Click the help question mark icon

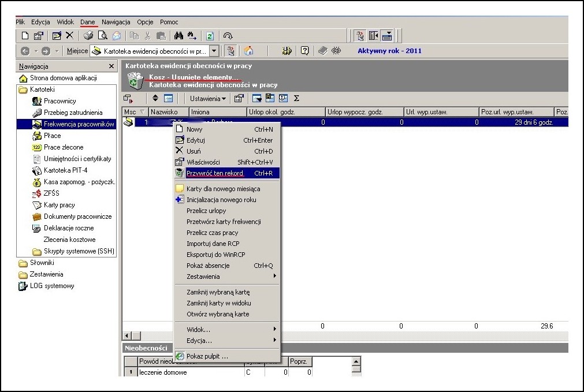(304, 51)
